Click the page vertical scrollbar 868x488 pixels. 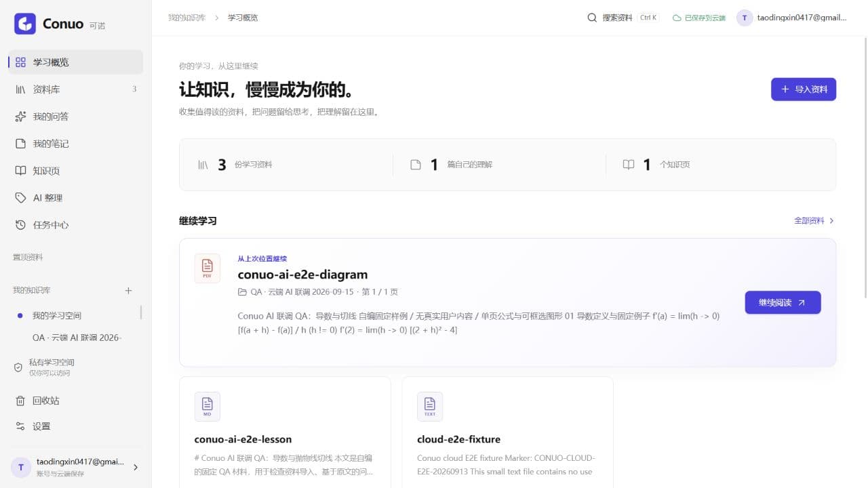865,168
